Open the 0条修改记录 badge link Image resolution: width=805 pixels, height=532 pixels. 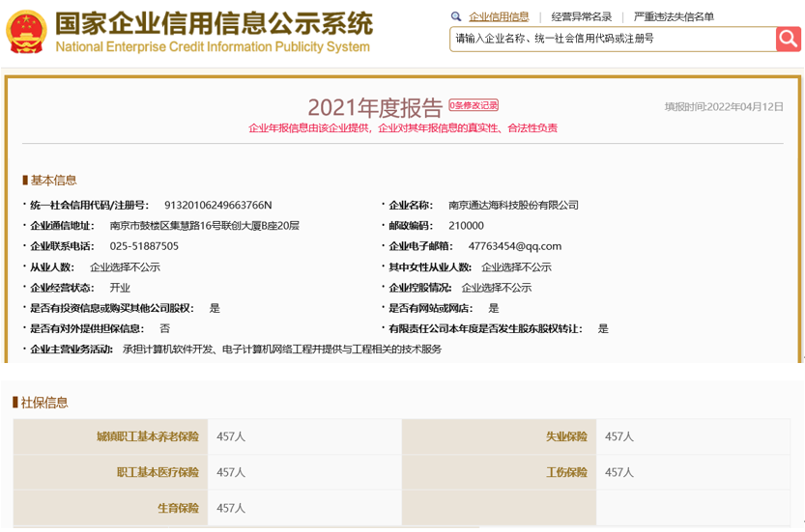(x=474, y=105)
